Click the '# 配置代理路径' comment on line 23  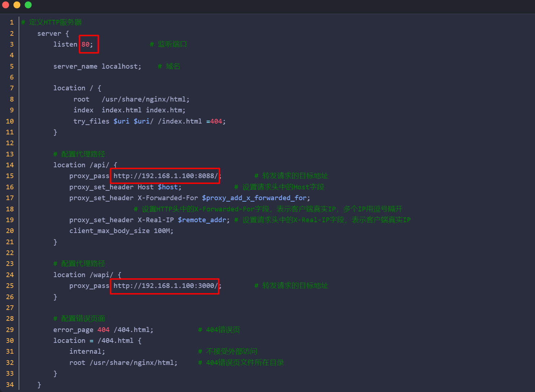tap(79, 263)
